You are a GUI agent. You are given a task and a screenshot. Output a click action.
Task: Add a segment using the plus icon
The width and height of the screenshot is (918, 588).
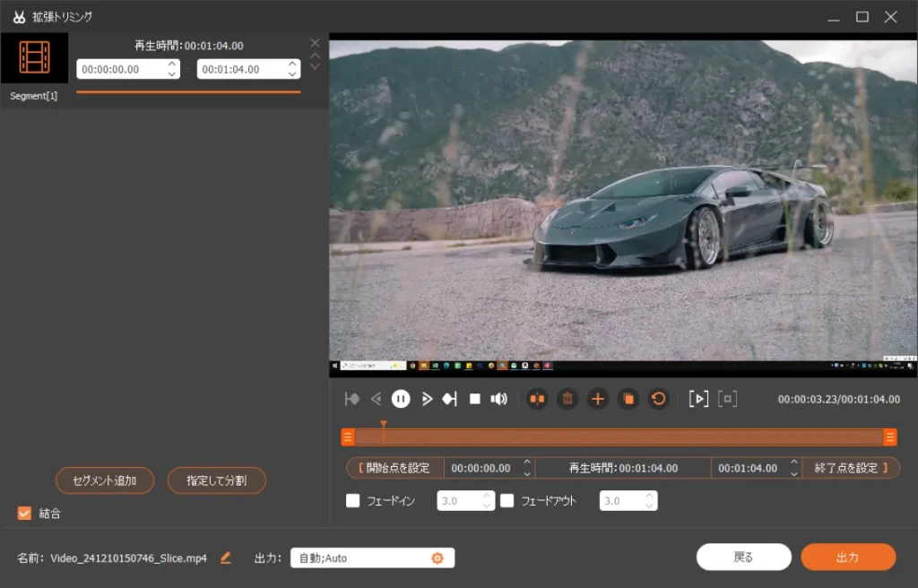tap(598, 399)
